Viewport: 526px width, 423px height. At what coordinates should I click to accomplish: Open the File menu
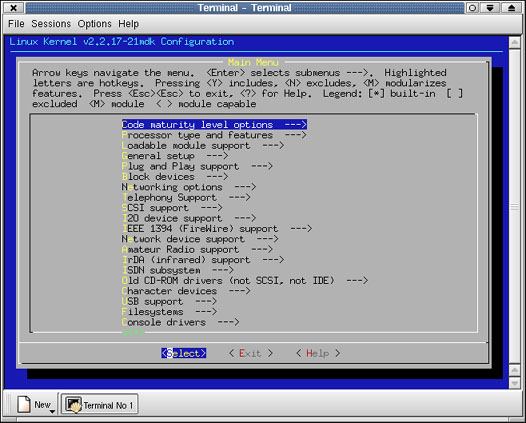point(16,24)
